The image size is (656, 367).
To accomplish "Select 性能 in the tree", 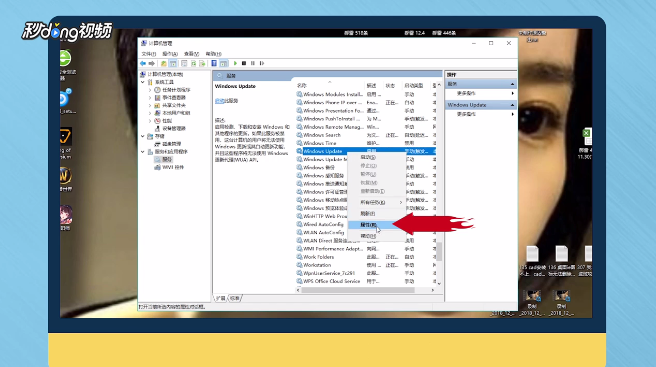I will (167, 121).
